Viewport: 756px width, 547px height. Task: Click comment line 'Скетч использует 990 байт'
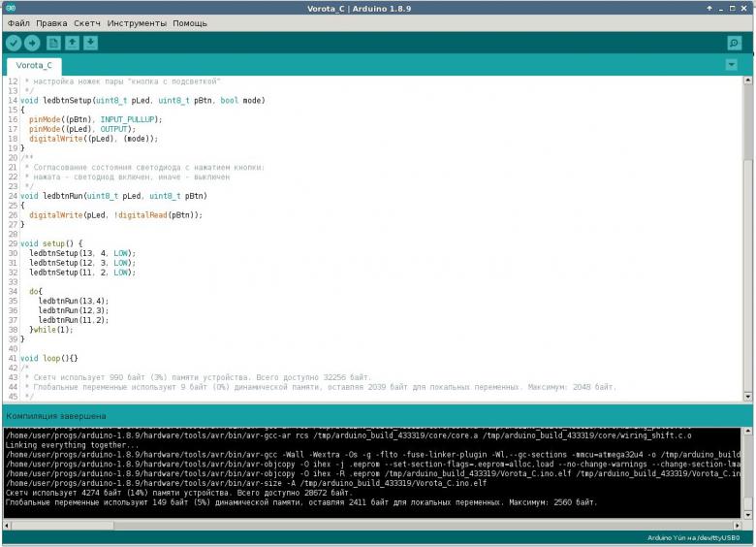[198, 377]
